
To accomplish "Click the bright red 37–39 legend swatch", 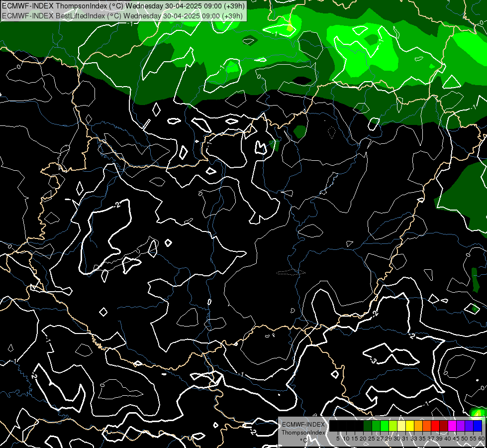I will pos(435,426).
